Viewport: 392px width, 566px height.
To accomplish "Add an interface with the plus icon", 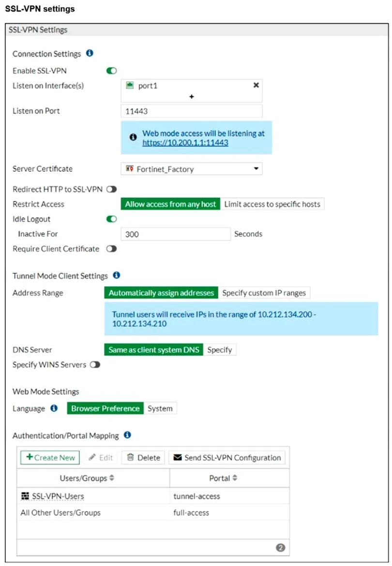I will pos(192,97).
